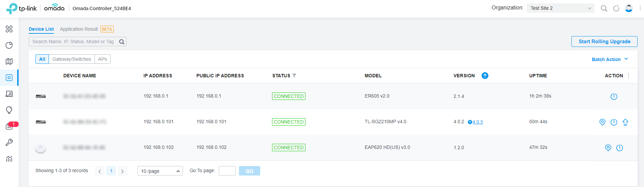Image resolution: width=644 pixels, height=187 pixels.
Task: Switch to the Device List tab
Action: [41, 29]
